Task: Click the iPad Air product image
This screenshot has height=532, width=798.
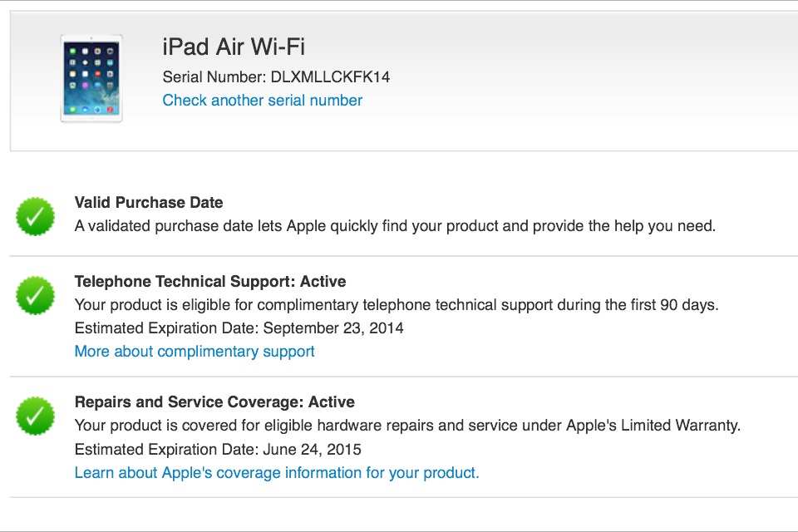Action: [91, 79]
